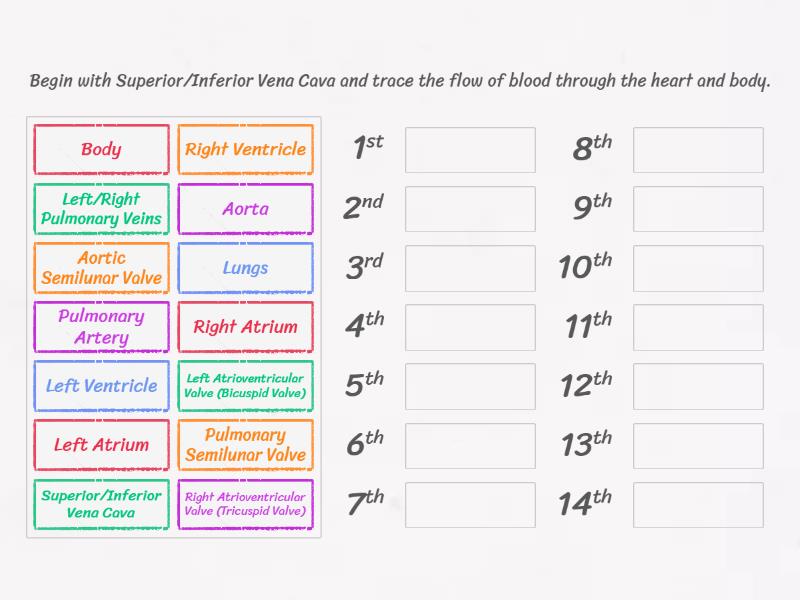Select the Body tile
This screenshot has height=600, width=800.
pyautogui.click(x=101, y=150)
